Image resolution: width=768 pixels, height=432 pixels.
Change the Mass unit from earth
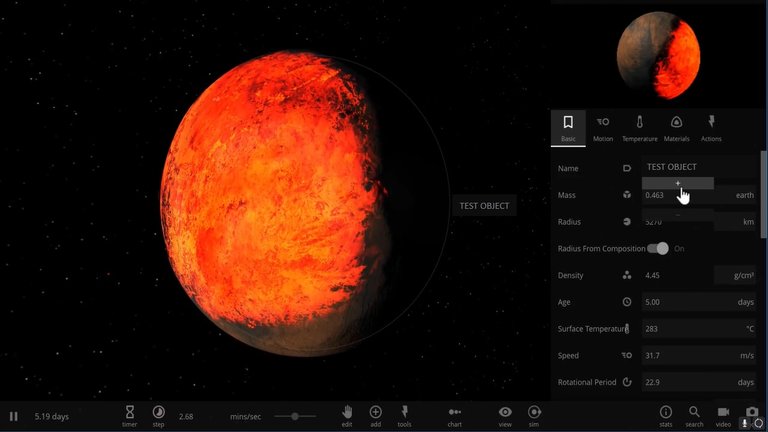tap(736, 195)
